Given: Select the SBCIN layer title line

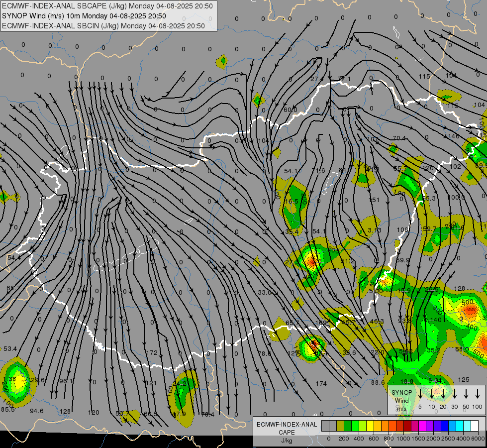Looking at the screenshot, I should pyautogui.click(x=103, y=26).
